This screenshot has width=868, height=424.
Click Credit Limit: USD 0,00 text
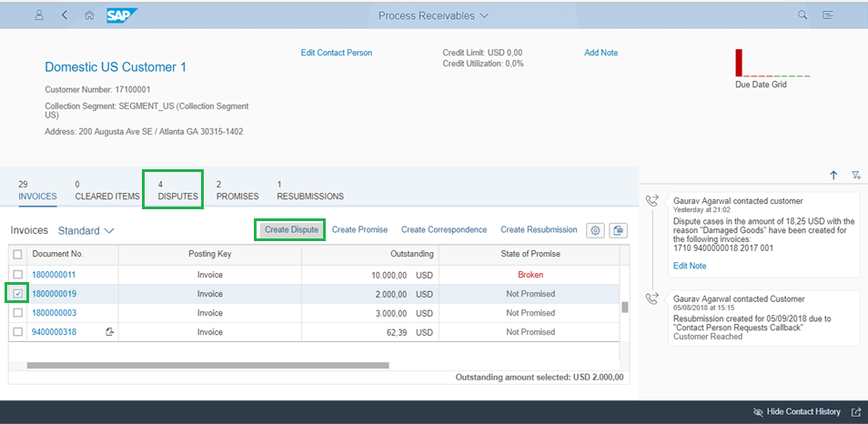(483, 53)
